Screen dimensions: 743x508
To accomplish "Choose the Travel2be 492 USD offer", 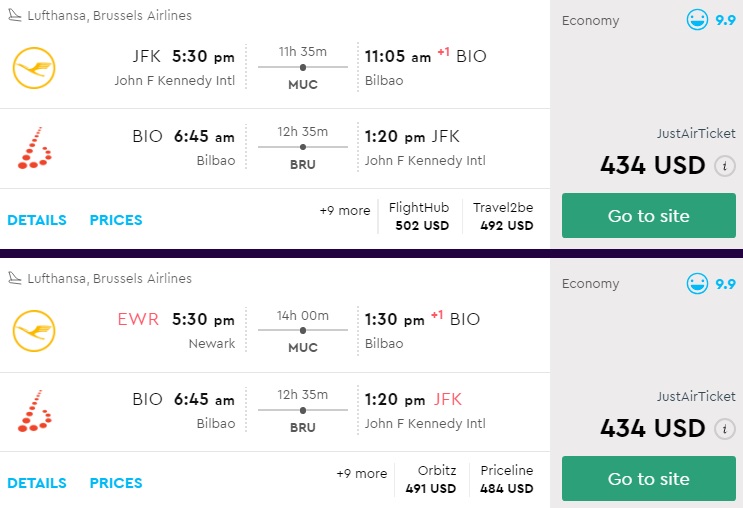I will coord(504,216).
